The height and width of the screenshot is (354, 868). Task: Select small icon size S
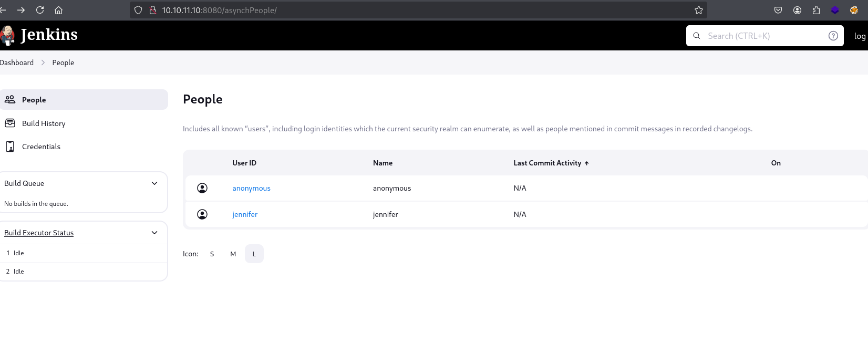point(212,254)
